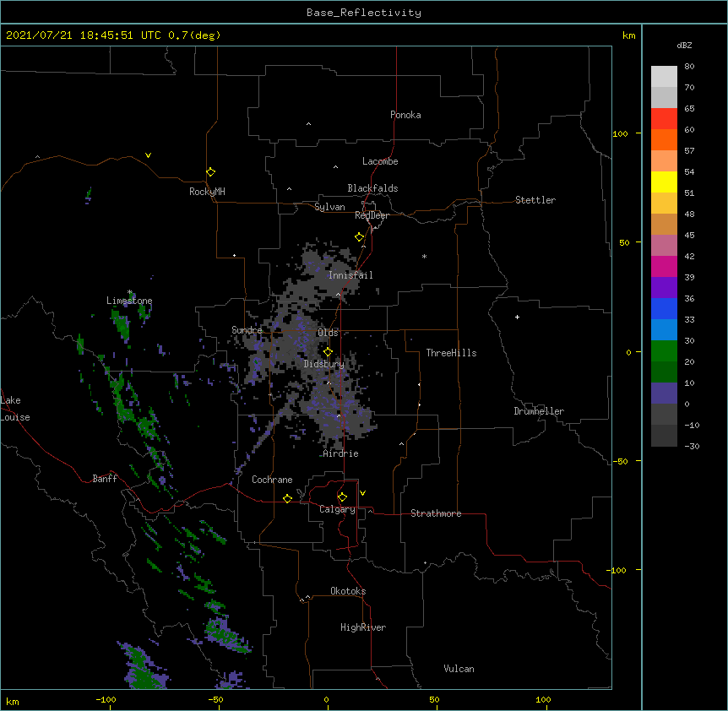Viewport: 728px width, 711px height.
Task: Select the yellow diamond marker below Cochrane
Action: (287, 498)
